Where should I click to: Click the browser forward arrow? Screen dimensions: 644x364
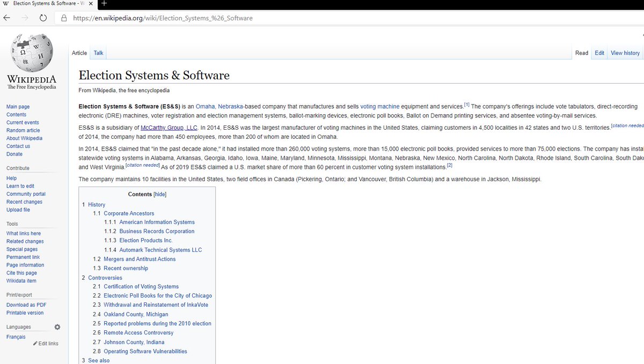tap(25, 18)
